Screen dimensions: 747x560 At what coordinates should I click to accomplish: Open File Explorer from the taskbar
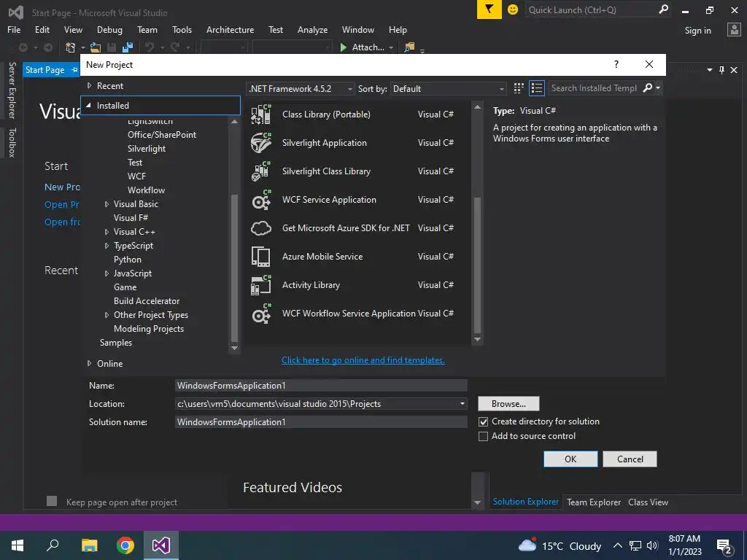89,545
